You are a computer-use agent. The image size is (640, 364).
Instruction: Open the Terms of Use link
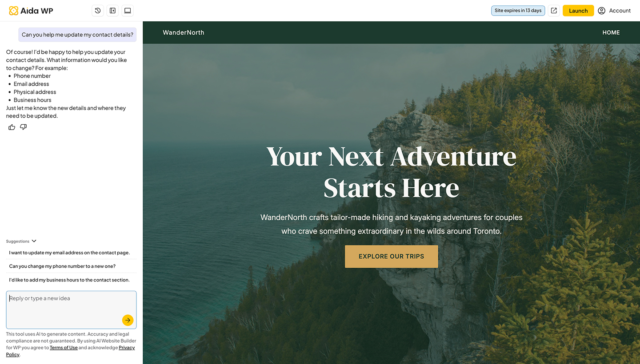64,348
